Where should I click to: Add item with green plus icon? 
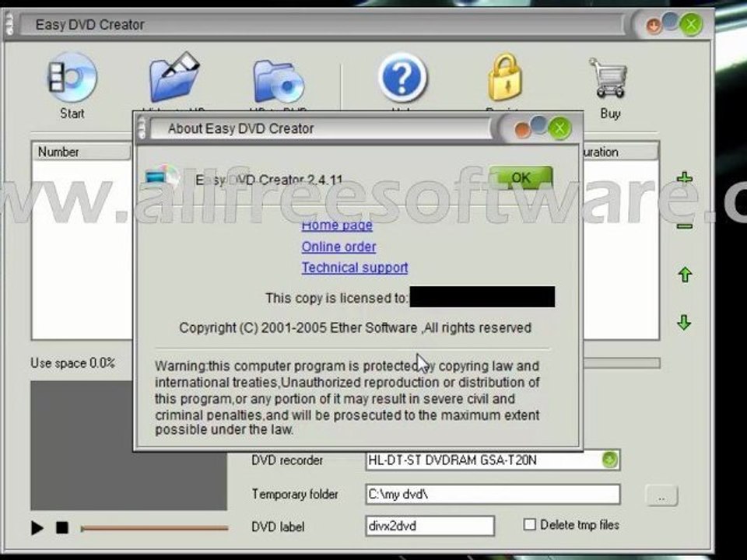tap(685, 179)
